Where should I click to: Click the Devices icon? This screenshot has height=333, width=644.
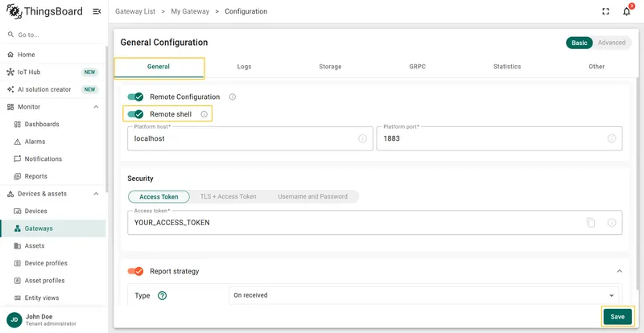click(x=17, y=211)
